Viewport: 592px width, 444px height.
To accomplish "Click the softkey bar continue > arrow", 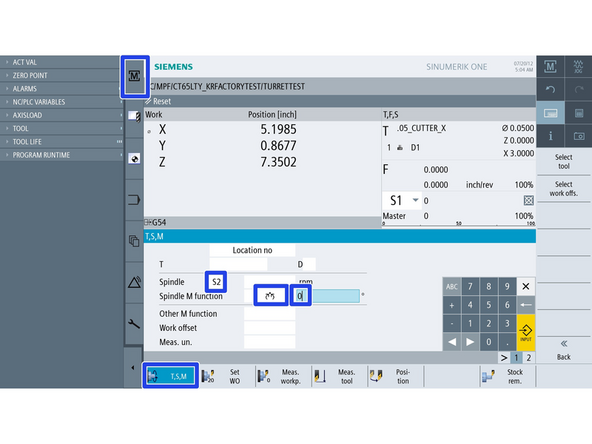I will click(504, 358).
